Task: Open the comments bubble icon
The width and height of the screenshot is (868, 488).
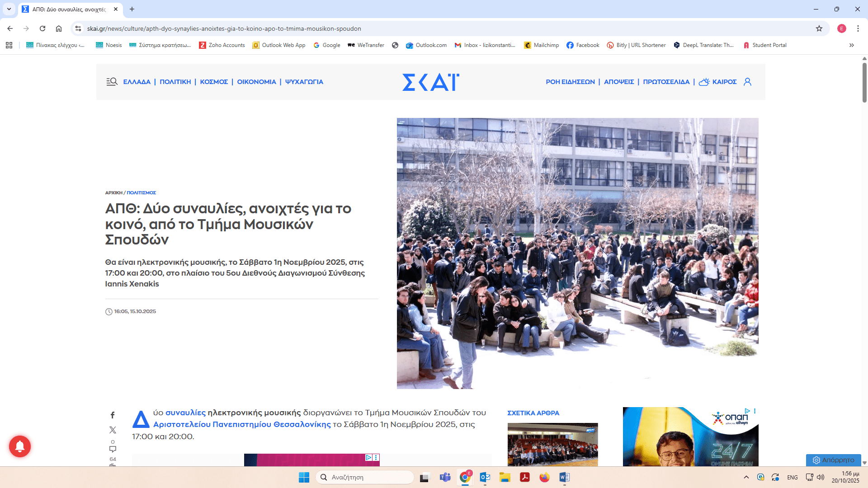Action: pyautogui.click(x=113, y=449)
